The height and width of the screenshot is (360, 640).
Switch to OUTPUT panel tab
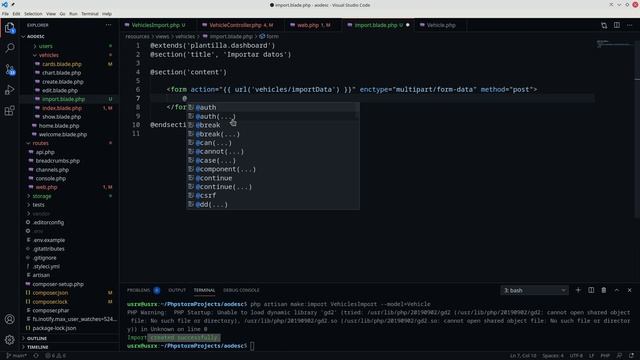pyautogui.click(x=177, y=290)
